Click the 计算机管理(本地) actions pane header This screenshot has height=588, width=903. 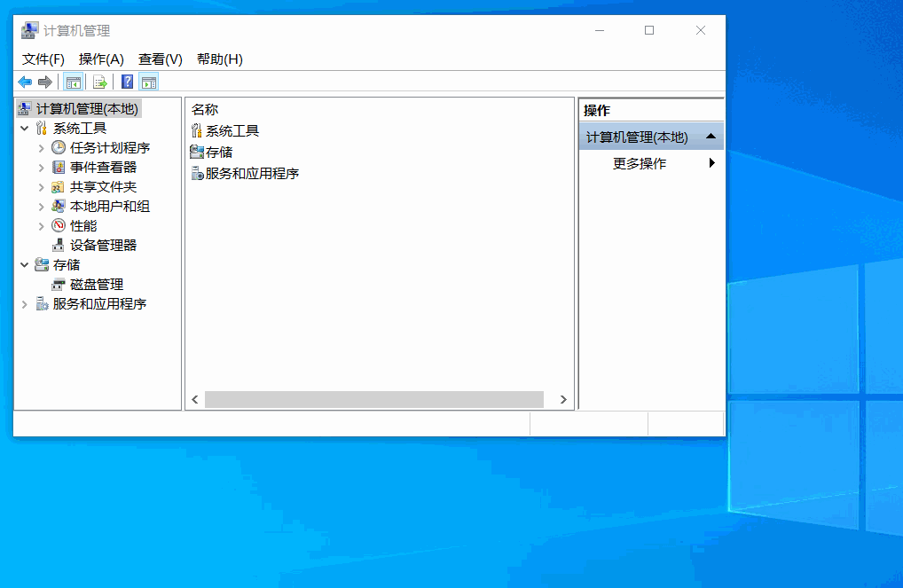click(651, 137)
